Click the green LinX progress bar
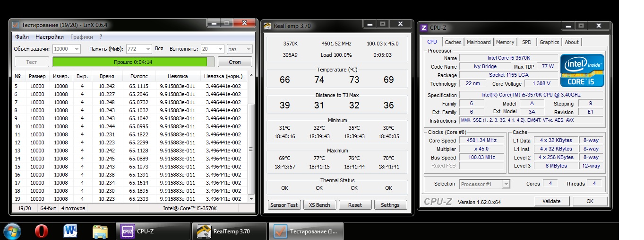644x240 pixels. point(129,62)
